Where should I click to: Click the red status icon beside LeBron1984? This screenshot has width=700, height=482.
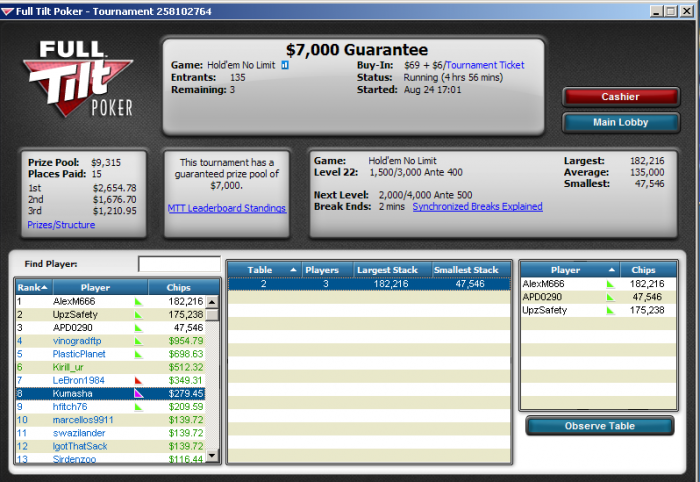point(138,381)
